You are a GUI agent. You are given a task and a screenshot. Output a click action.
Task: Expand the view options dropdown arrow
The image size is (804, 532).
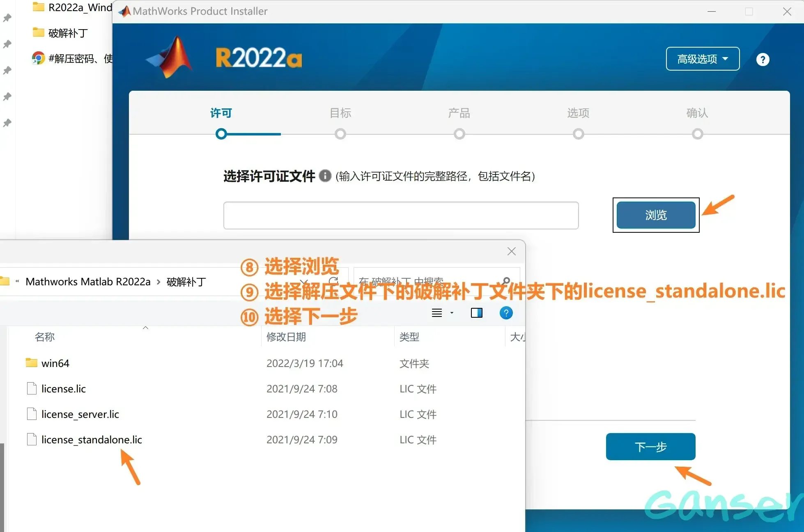tap(452, 313)
